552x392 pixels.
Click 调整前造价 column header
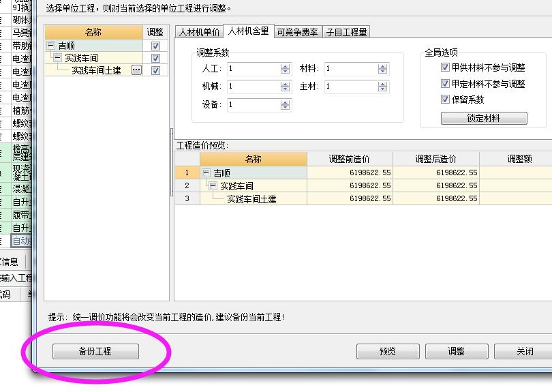click(x=350, y=159)
